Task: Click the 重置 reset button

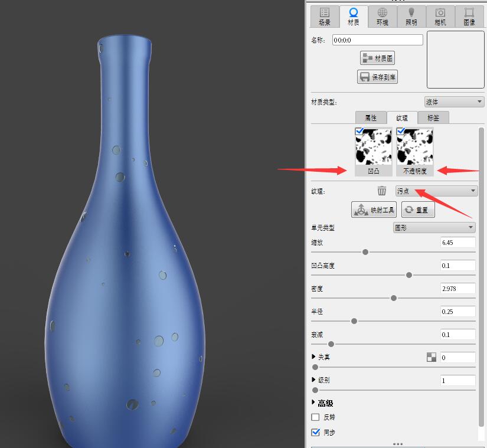Action: pos(418,210)
